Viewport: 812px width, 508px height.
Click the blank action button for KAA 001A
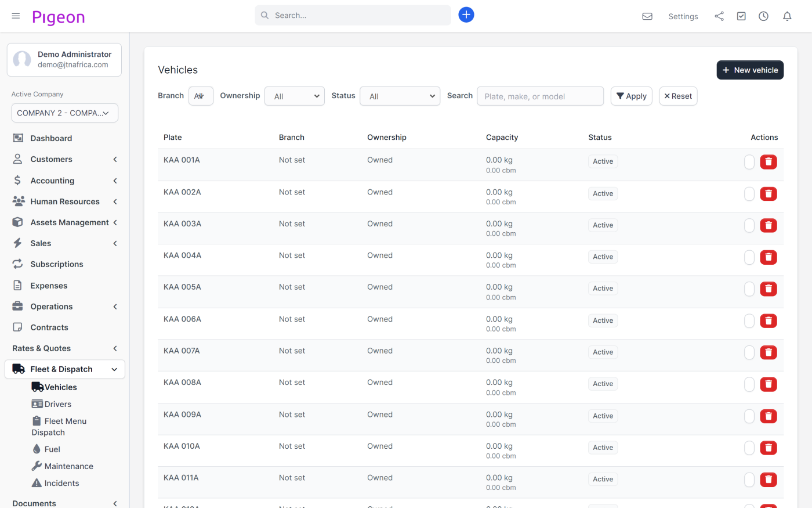tap(749, 162)
